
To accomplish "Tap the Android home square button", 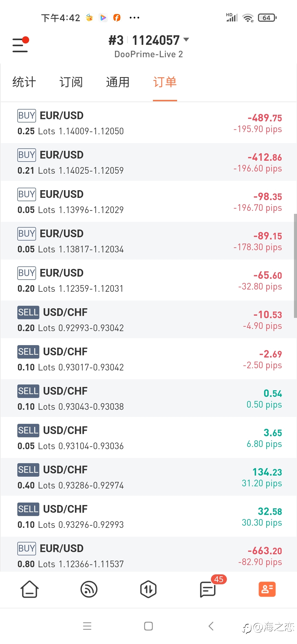I will click(x=148, y=626).
